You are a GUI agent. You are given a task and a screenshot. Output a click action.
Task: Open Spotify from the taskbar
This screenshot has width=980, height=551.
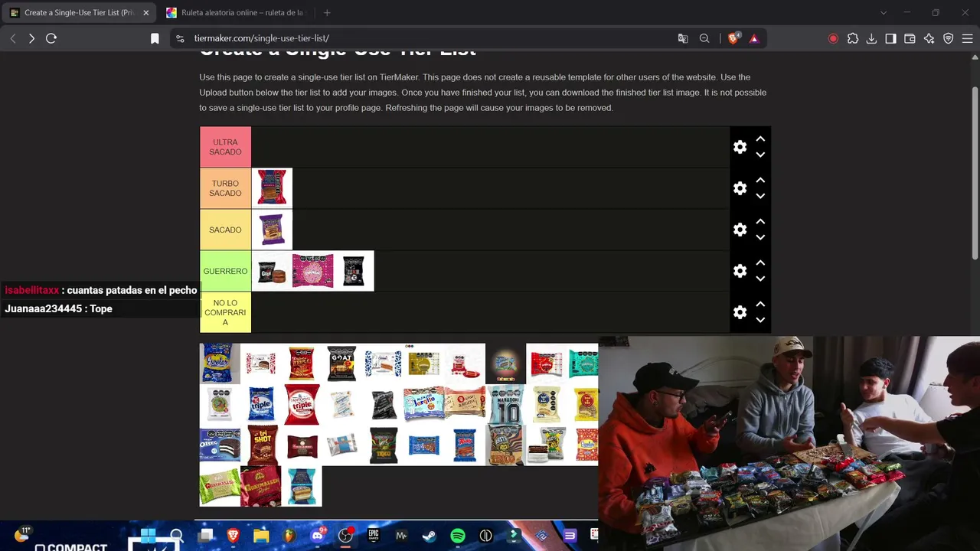pyautogui.click(x=458, y=536)
